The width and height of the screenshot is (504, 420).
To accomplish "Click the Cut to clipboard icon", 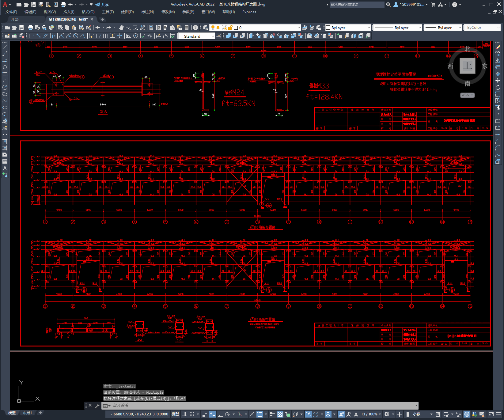I will pos(60,28).
